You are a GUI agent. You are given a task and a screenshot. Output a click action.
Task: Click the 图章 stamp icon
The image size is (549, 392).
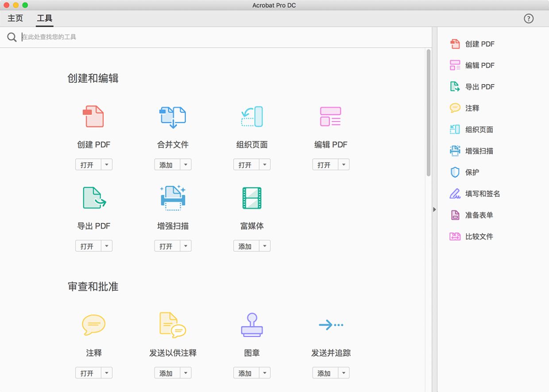click(252, 325)
